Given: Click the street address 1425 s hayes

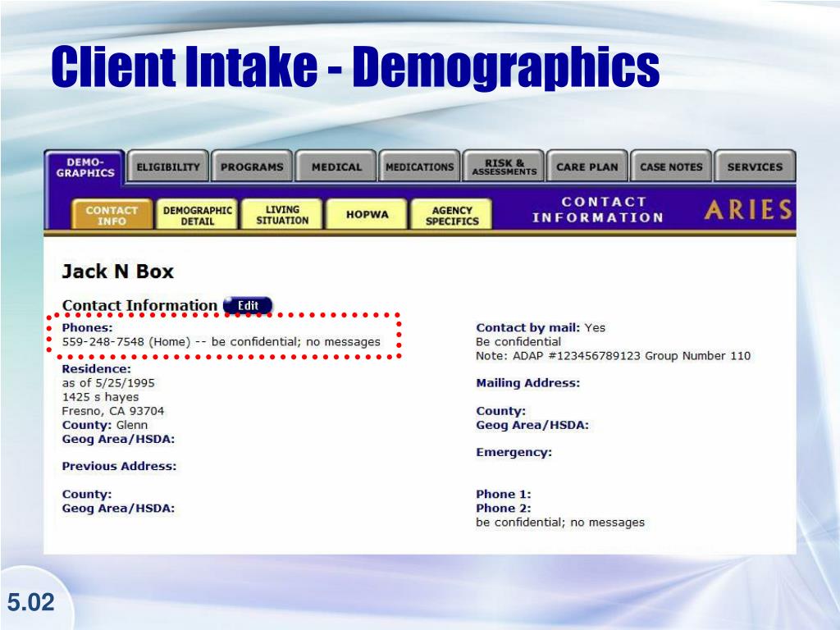Looking at the screenshot, I should click(x=100, y=397).
